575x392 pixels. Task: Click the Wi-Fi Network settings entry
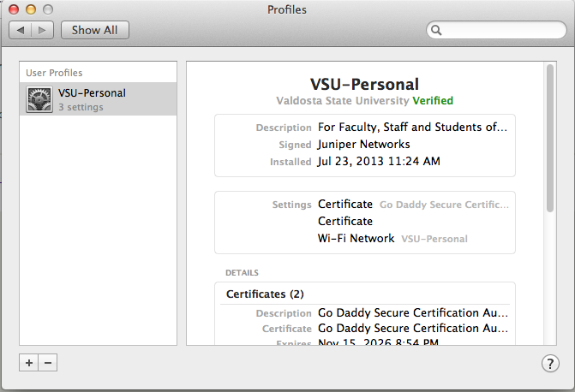coord(356,239)
